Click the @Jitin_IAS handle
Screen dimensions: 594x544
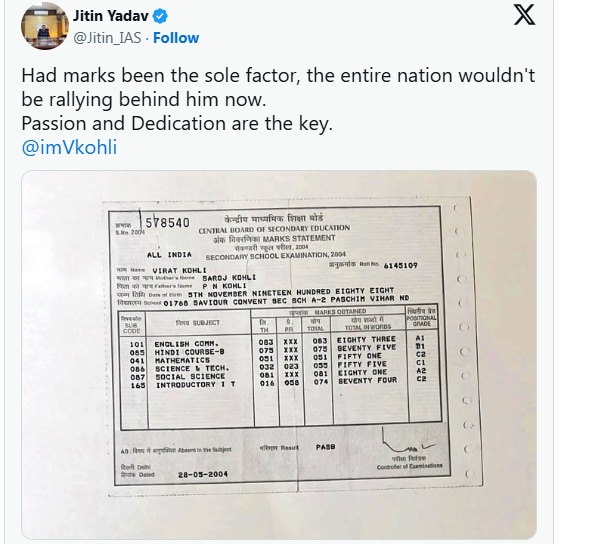click(x=107, y=38)
